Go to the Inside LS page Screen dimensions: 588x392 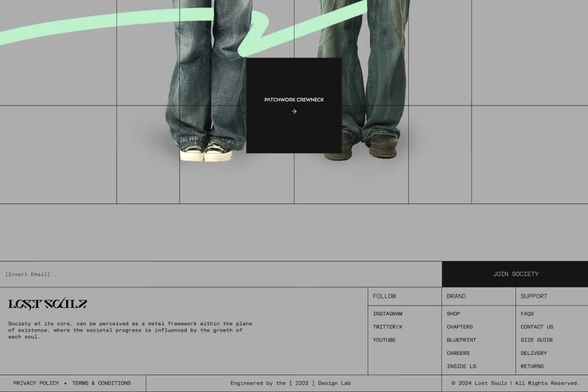[461, 366]
